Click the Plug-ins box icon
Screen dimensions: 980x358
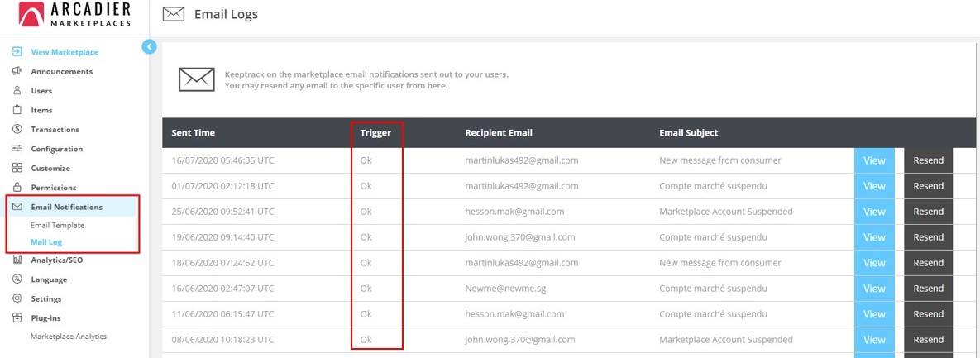click(x=17, y=318)
